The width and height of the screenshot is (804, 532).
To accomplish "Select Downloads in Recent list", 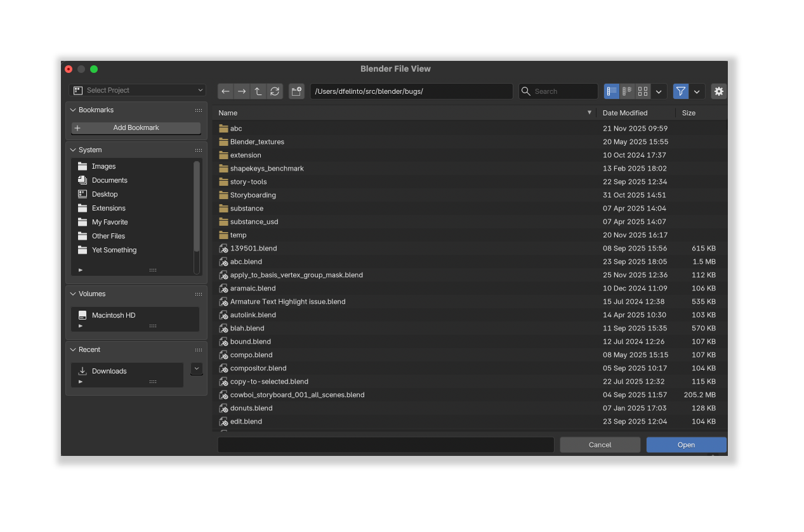I will tap(128, 371).
